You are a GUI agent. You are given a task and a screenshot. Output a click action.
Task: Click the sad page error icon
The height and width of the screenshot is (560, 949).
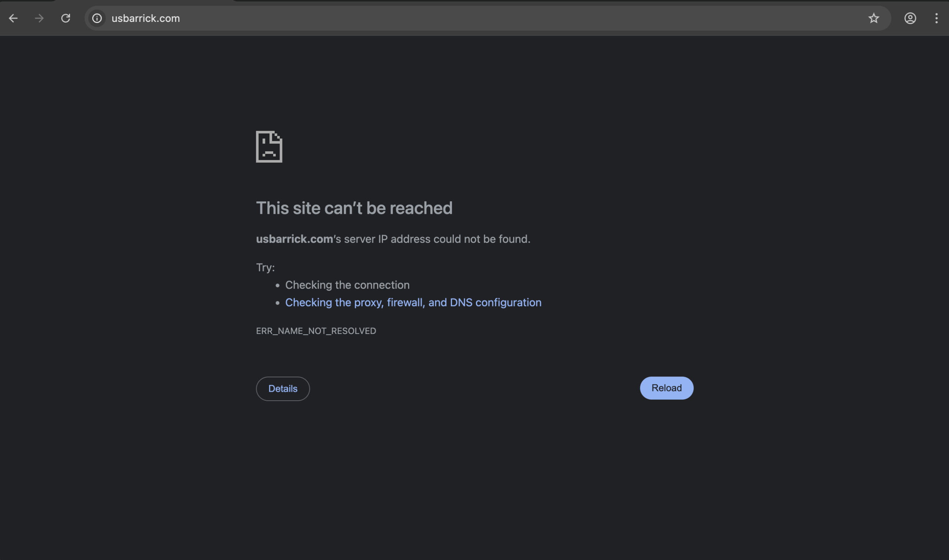[269, 147]
